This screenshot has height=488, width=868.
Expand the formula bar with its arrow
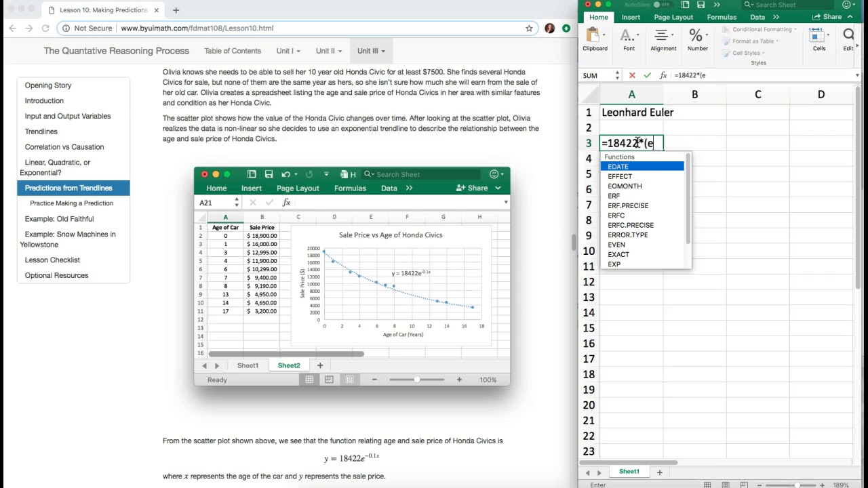(858, 75)
